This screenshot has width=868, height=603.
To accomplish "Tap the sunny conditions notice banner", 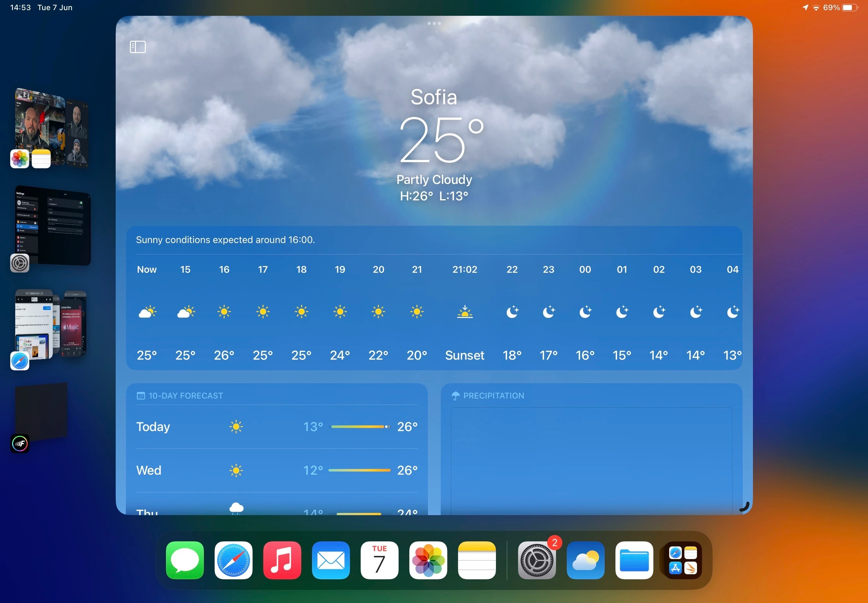I will pyautogui.click(x=225, y=240).
